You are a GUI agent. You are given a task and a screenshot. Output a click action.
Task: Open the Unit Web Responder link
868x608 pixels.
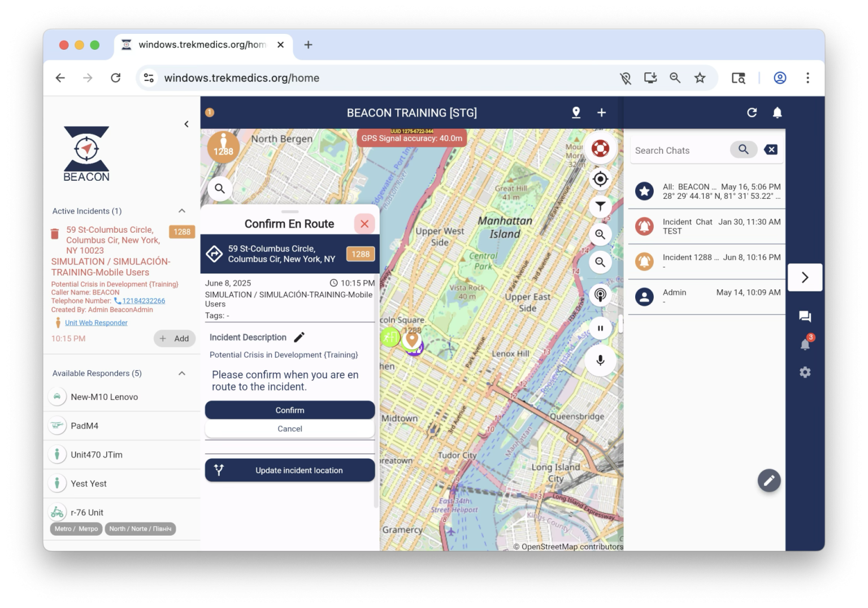click(96, 323)
